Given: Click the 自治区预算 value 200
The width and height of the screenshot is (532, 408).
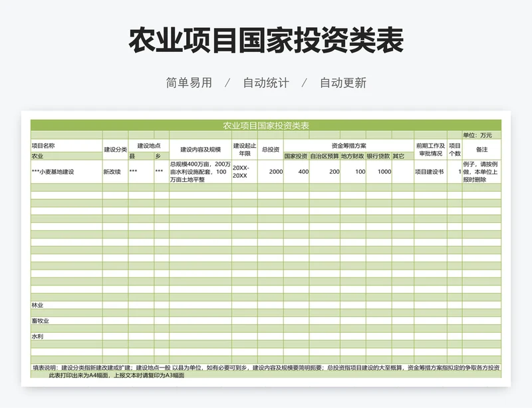Looking at the screenshot, I should (x=325, y=172).
